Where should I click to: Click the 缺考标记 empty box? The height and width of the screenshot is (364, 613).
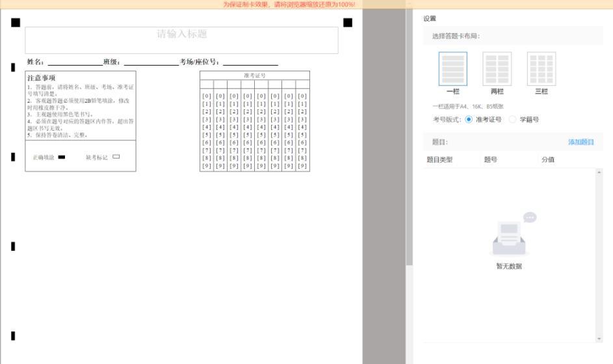pos(116,157)
